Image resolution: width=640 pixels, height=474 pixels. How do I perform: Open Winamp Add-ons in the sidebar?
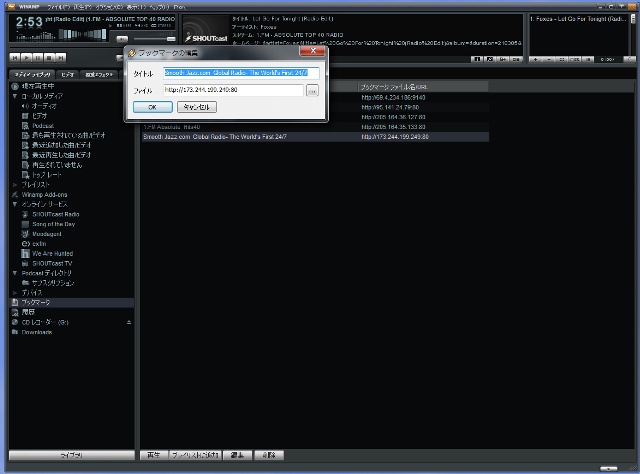point(44,195)
